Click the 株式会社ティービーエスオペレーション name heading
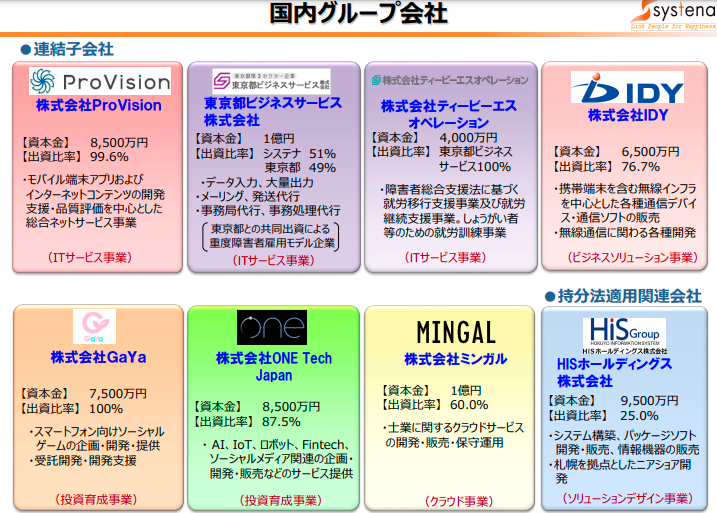717x513 pixels. [449, 114]
